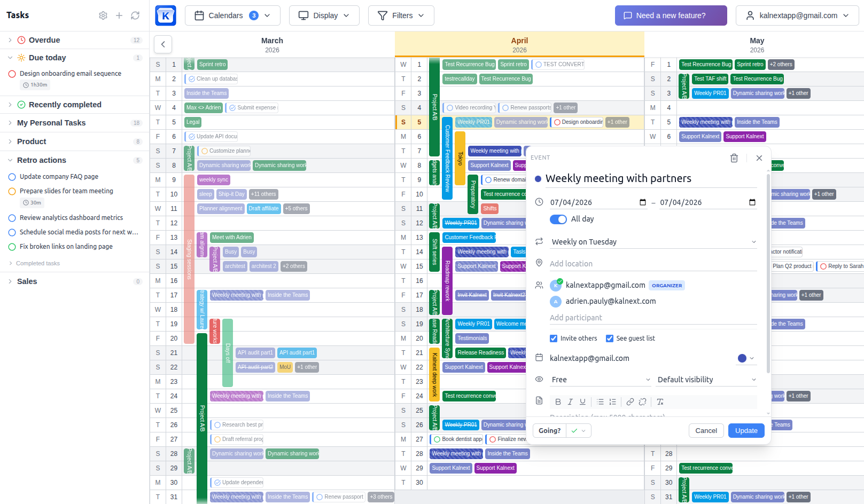Screen dimensions: 864x504
Task: Open the Free availability dropdown
Action: pyautogui.click(x=600, y=380)
